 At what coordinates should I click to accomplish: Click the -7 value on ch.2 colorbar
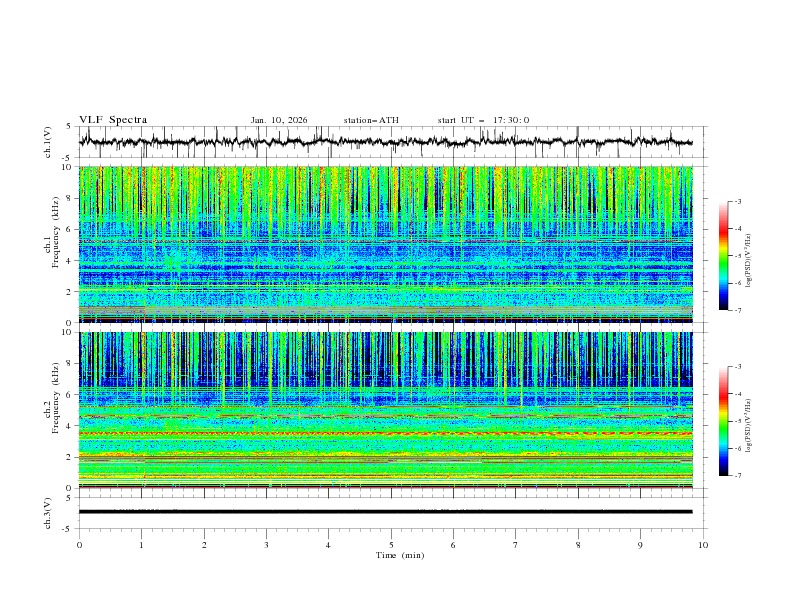click(737, 476)
